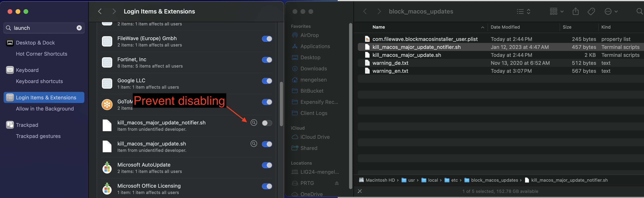Click the Microsoft AutoUpdate app icon
The height and width of the screenshot is (198, 644).
click(x=107, y=168)
